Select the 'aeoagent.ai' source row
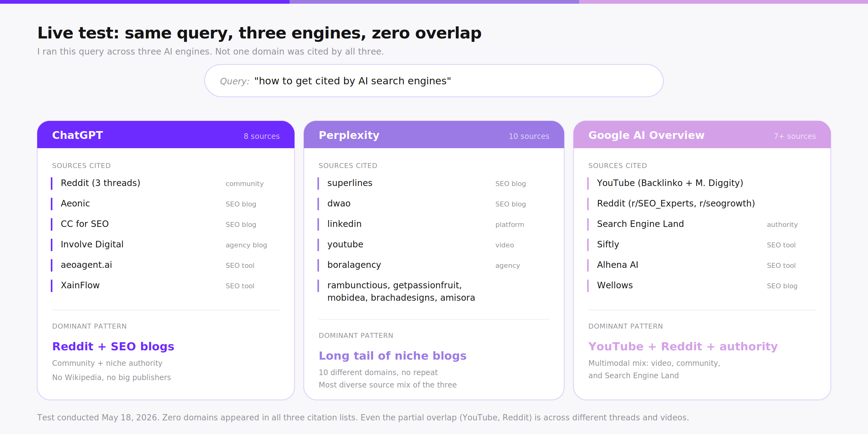 (166, 265)
